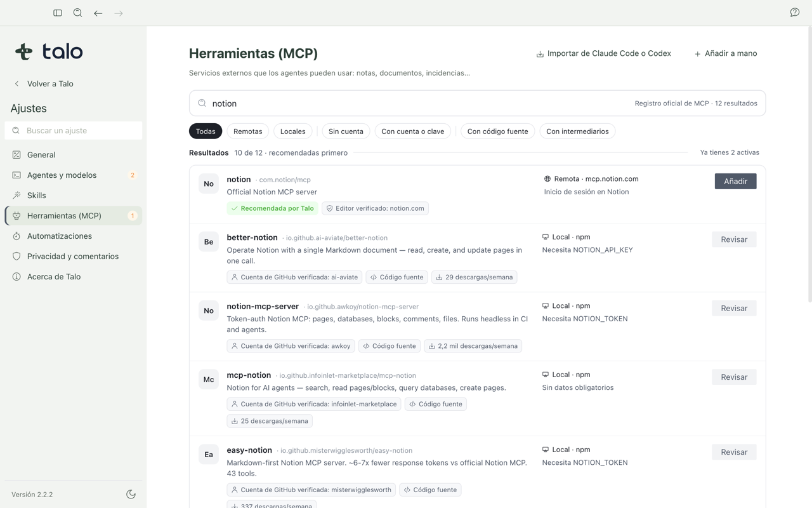Open the search icon in title bar
This screenshot has width=812, height=508.
pos(78,13)
